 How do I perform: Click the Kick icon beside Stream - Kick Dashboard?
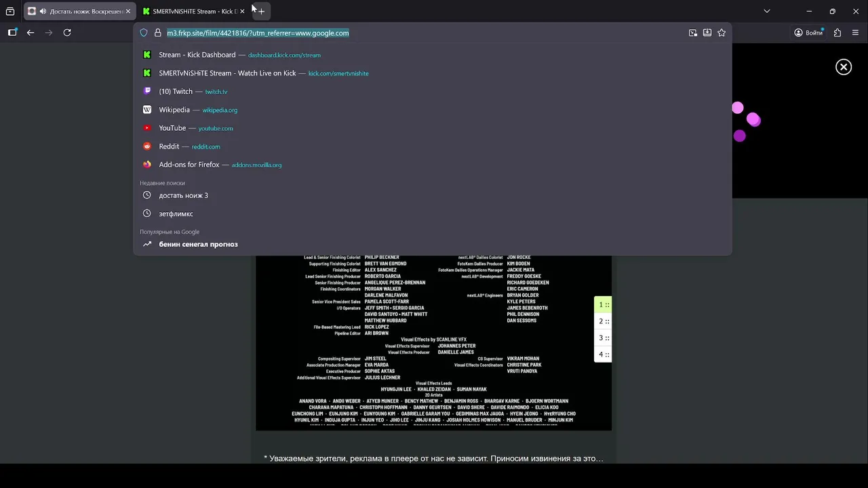click(147, 55)
